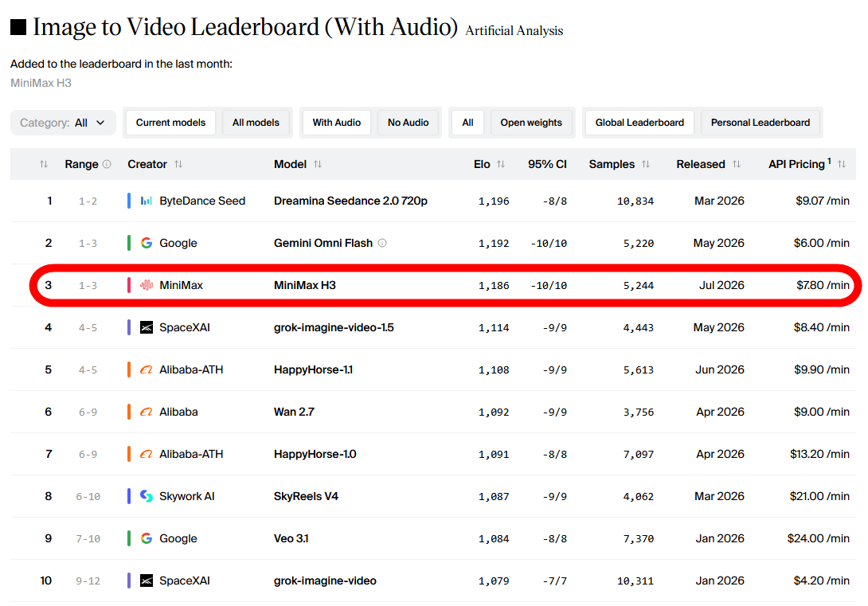This screenshot has height=606, width=868.
Task: Enable the Open weights filter
Action: [531, 123]
